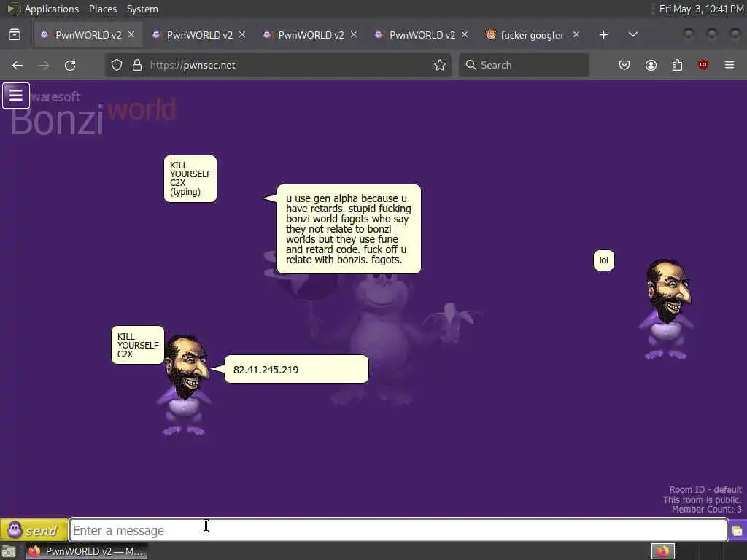Expand the list all tabs chevron

(x=633, y=35)
